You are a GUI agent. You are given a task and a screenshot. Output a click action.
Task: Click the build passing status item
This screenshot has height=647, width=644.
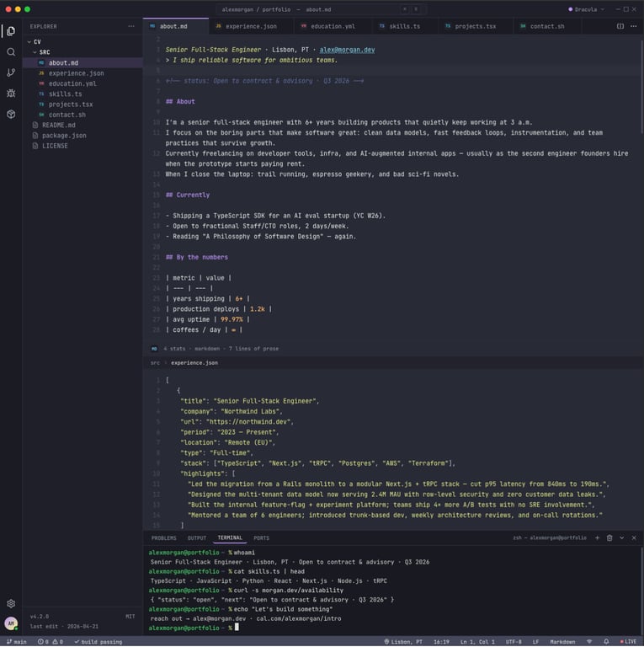coord(98,642)
